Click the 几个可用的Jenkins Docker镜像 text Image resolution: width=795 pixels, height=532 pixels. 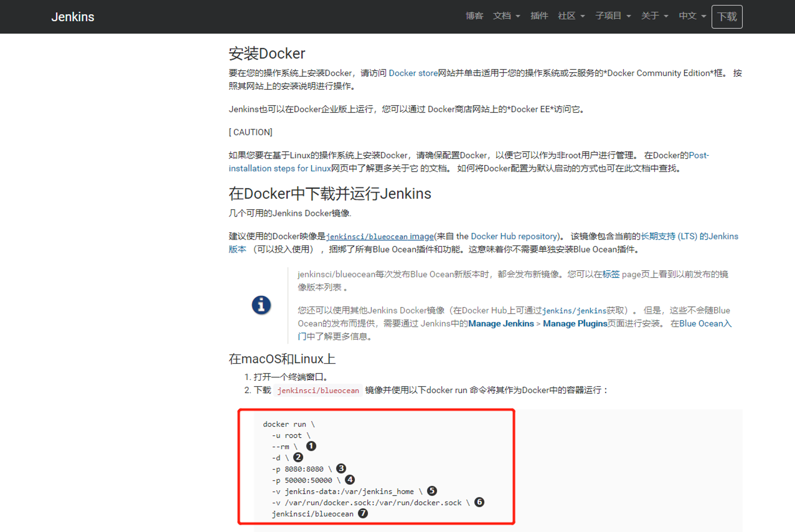pos(290,213)
